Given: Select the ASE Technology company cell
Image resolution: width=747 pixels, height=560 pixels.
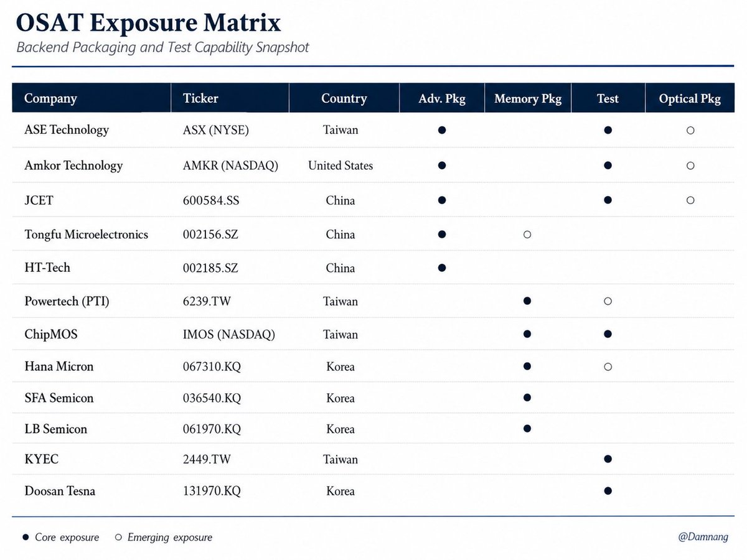Looking at the screenshot, I should pos(67,130).
